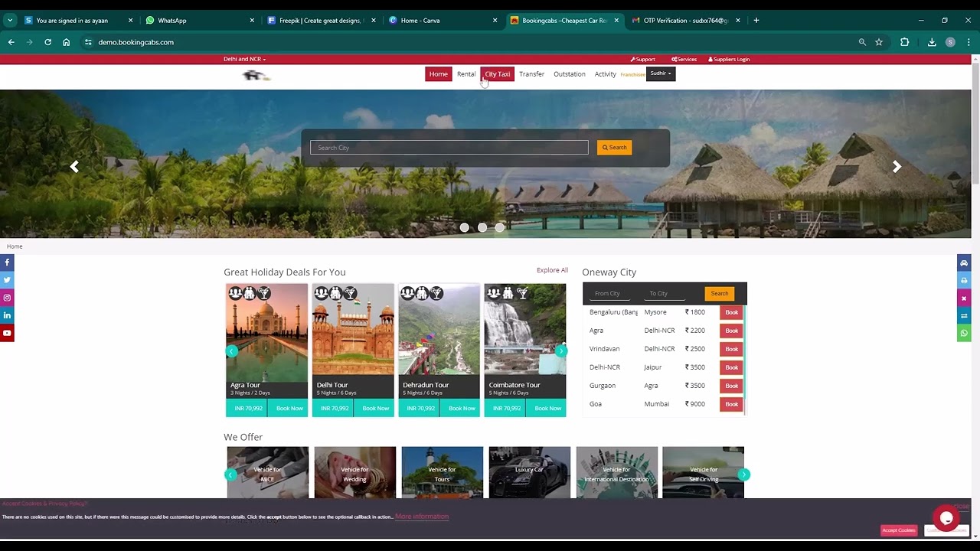This screenshot has width=980, height=551.
Task: Open the Support link
Action: [643, 59]
